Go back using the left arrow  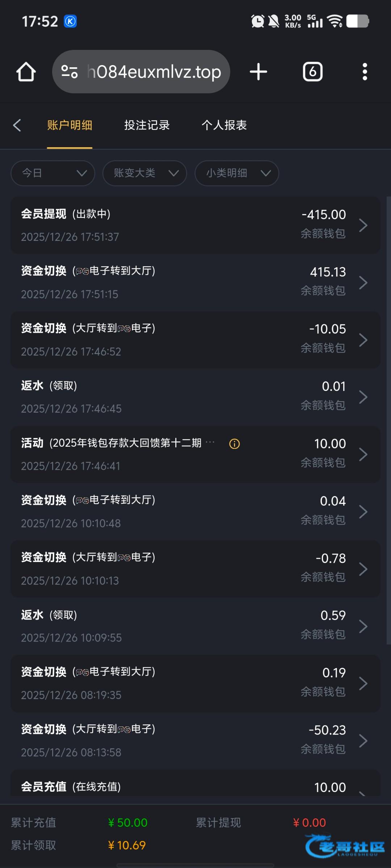coord(17,125)
